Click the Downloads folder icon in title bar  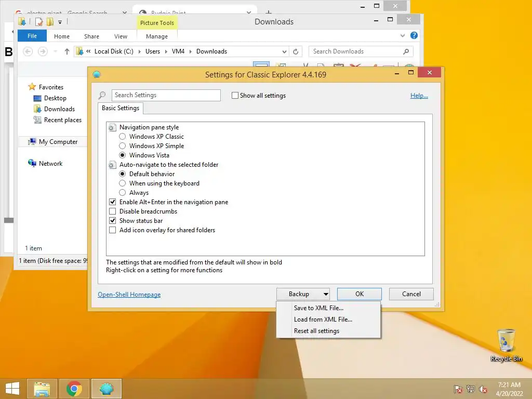pyautogui.click(x=22, y=22)
